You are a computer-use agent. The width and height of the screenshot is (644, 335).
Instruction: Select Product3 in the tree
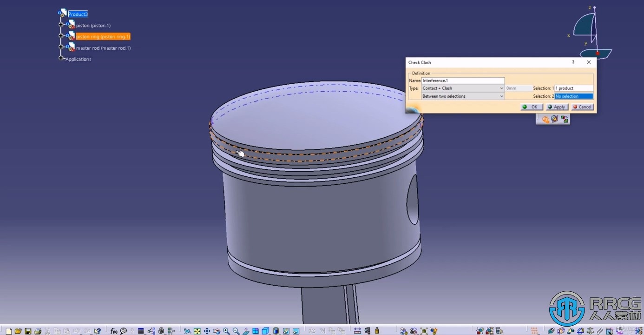78,14
